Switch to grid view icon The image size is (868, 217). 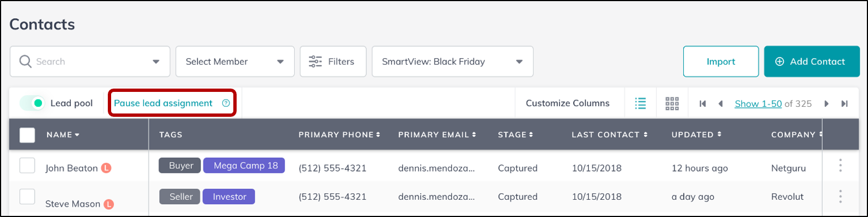672,104
